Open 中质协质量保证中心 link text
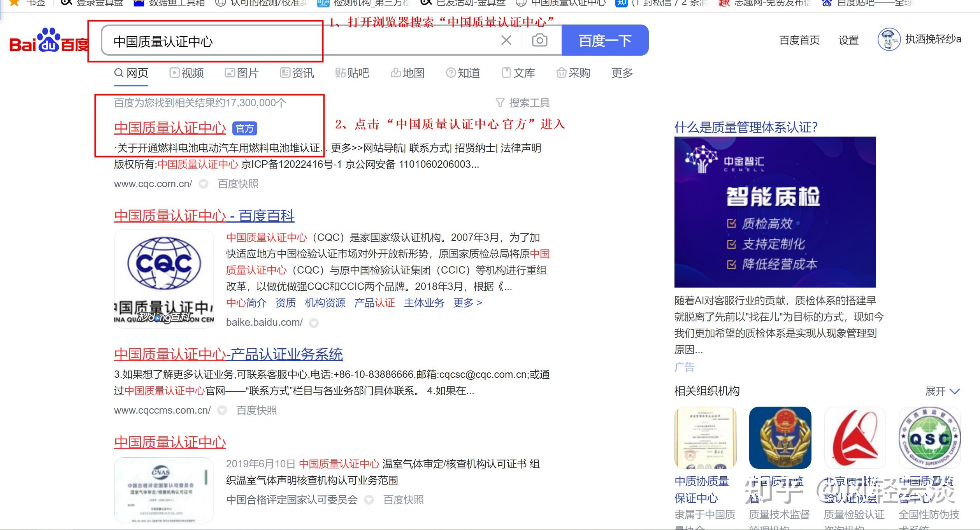 [701, 490]
